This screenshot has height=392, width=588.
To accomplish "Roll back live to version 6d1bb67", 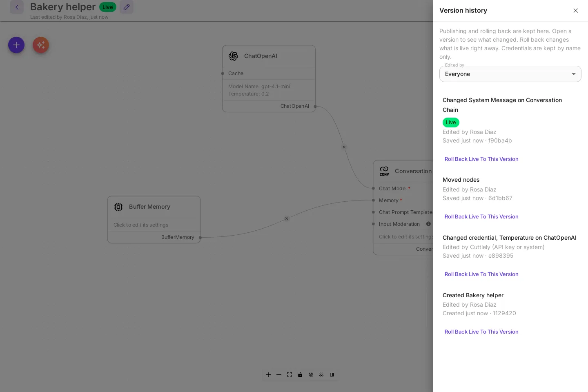I will 481,217.
